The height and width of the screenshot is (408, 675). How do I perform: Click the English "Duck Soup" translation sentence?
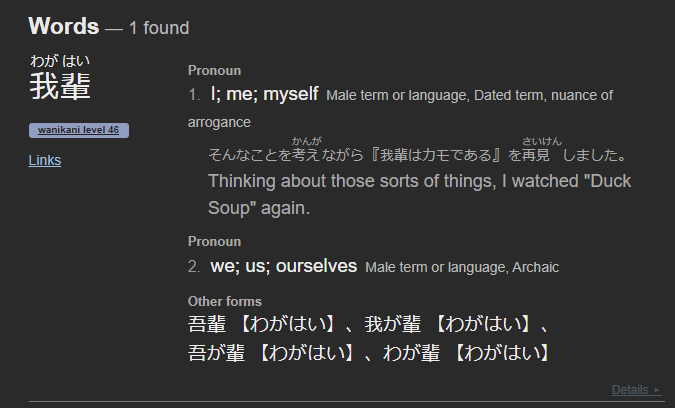(420, 195)
